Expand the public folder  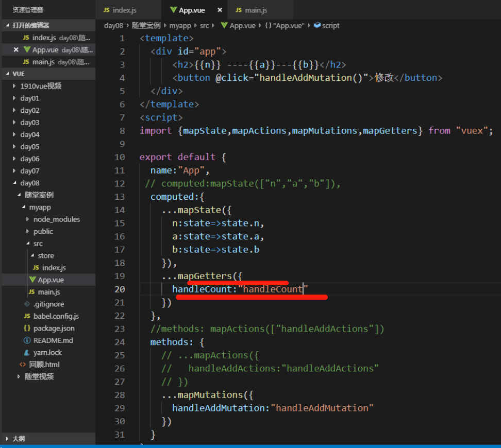27,231
